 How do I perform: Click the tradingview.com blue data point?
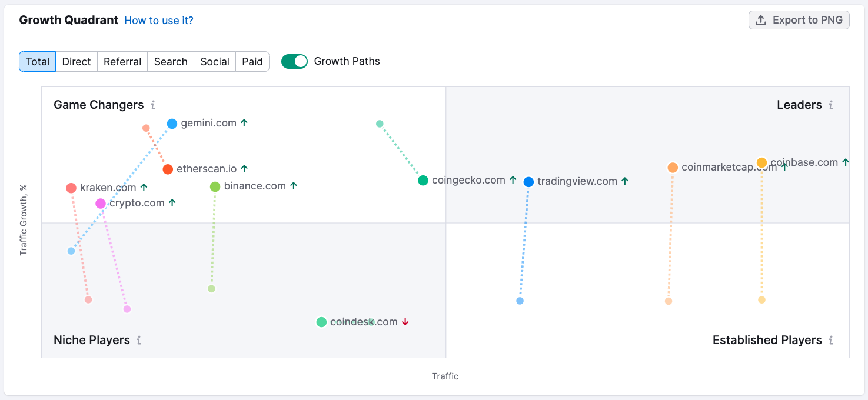coord(528,182)
